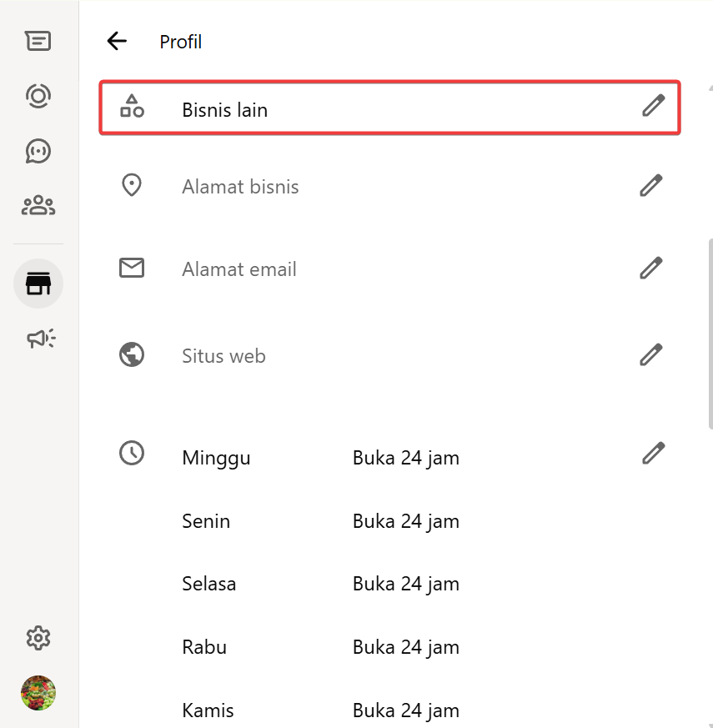Open the Status icon in sidebar
713x728 pixels.
(x=38, y=96)
